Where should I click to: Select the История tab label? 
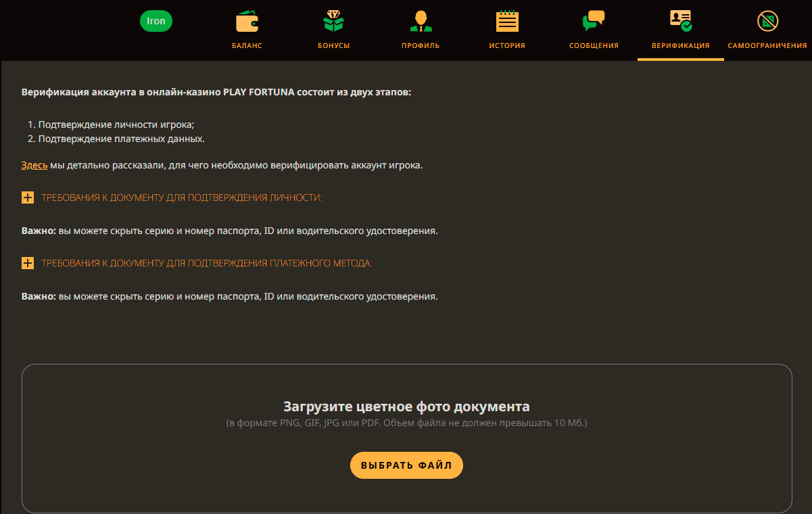click(506, 45)
